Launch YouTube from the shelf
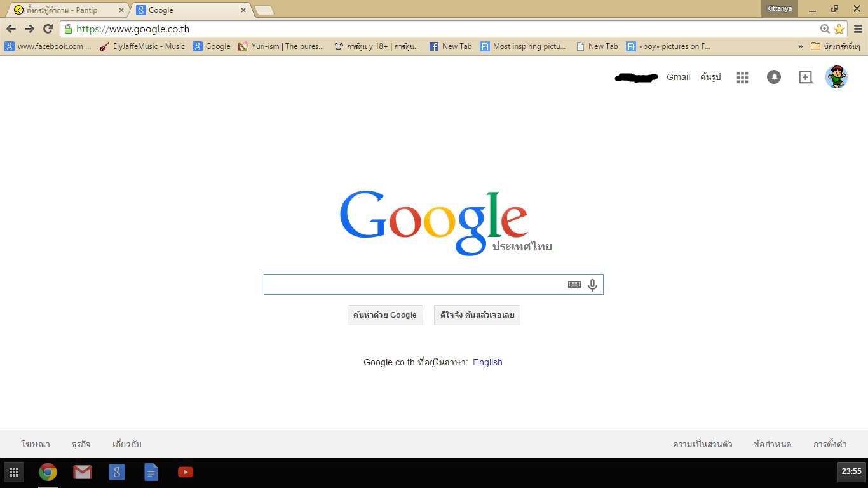 tap(186, 472)
